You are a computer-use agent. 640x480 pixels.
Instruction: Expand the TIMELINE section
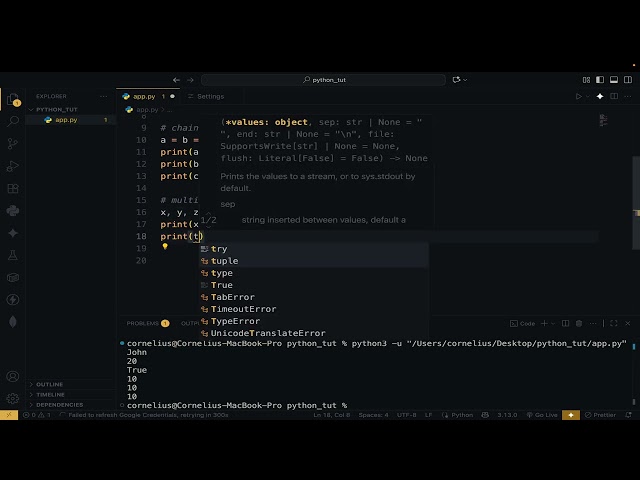click(50, 395)
